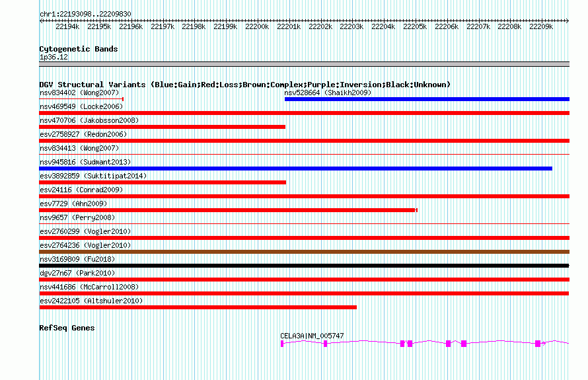Click the dgv27n67 red loss bar

[304, 280]
